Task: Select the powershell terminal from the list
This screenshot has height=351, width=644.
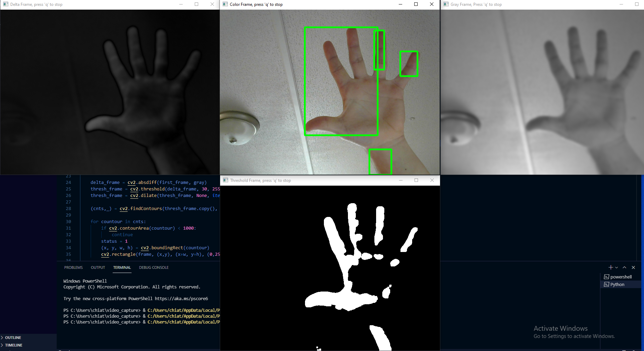Action: tap(621, 277)
